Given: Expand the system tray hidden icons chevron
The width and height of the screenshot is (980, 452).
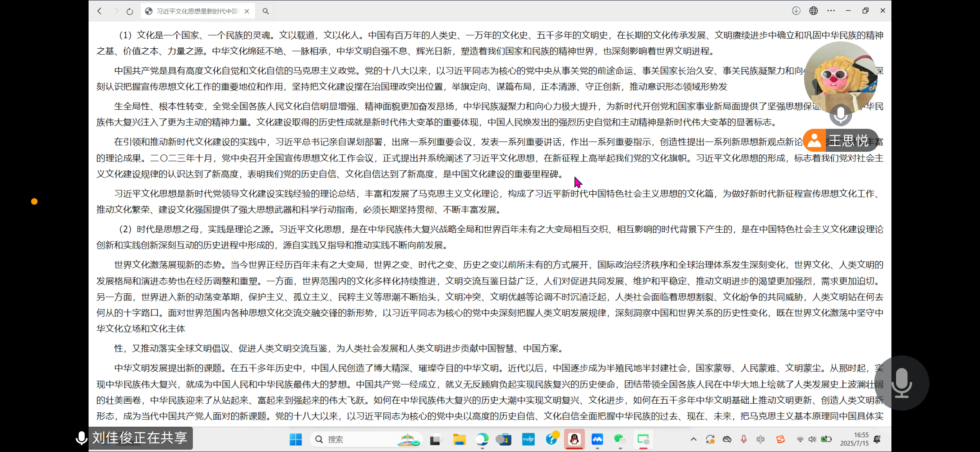Looking at the screenshot, I should tap(693, 439).
